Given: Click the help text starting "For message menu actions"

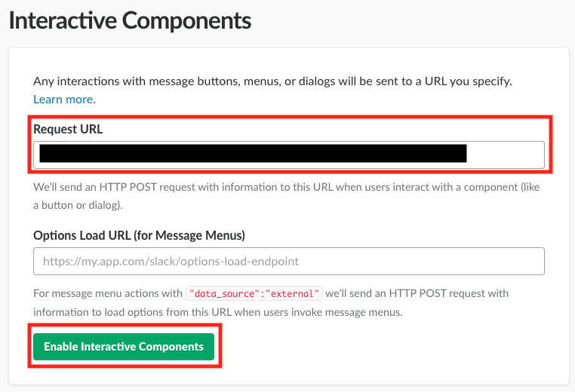Looking at the screenshot, I should 108,293.
